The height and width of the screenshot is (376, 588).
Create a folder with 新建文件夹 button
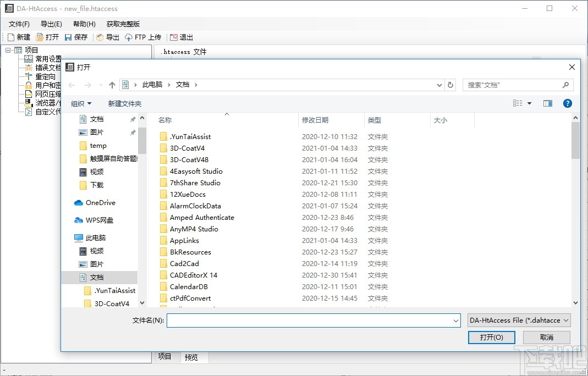coord(126,103)
